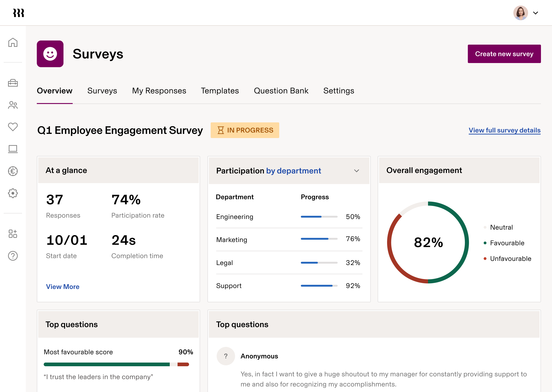Screen dimensions: 552x392
Task: Open the profile account dropdown chevron
Action: coord(536,13)
